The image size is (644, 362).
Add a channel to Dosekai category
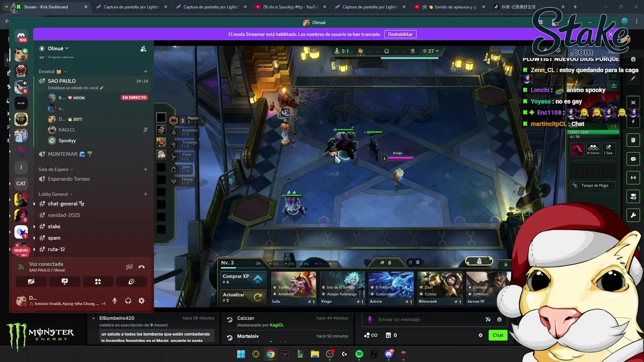pos(145,71)
